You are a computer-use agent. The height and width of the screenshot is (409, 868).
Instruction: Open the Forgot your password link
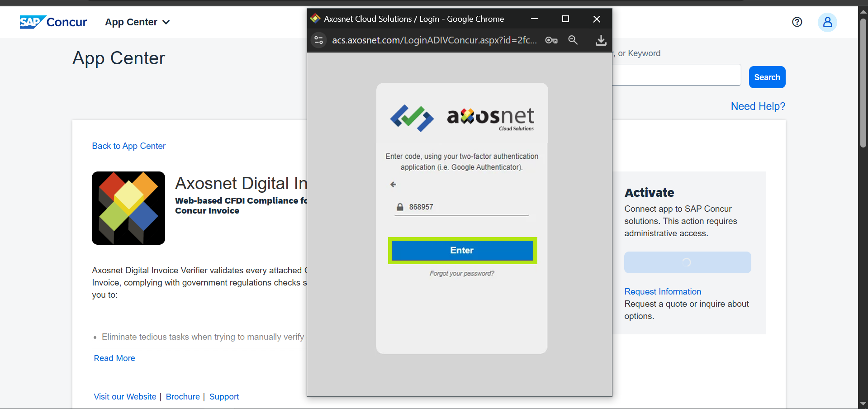tap(462, 274)
